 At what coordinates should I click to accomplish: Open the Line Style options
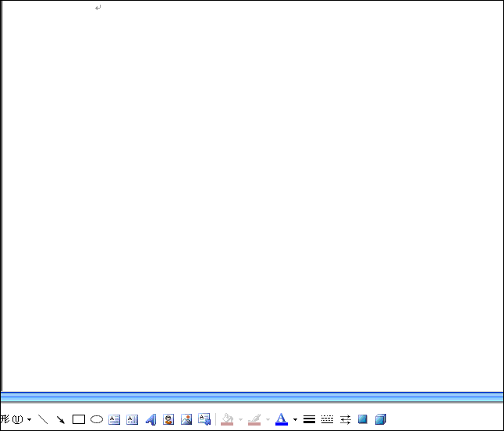coord(309,419)
